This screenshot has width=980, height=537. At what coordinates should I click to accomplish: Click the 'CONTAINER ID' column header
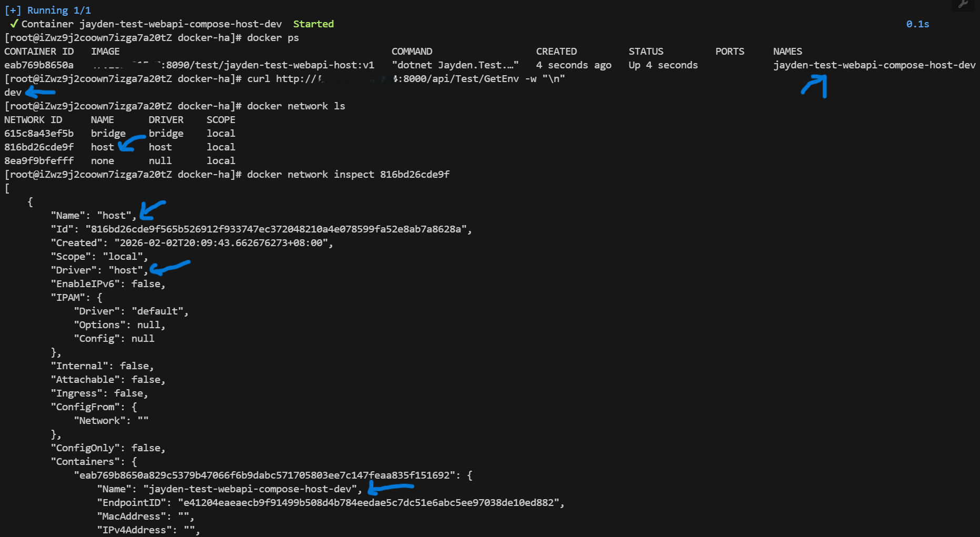click(39, 52)
